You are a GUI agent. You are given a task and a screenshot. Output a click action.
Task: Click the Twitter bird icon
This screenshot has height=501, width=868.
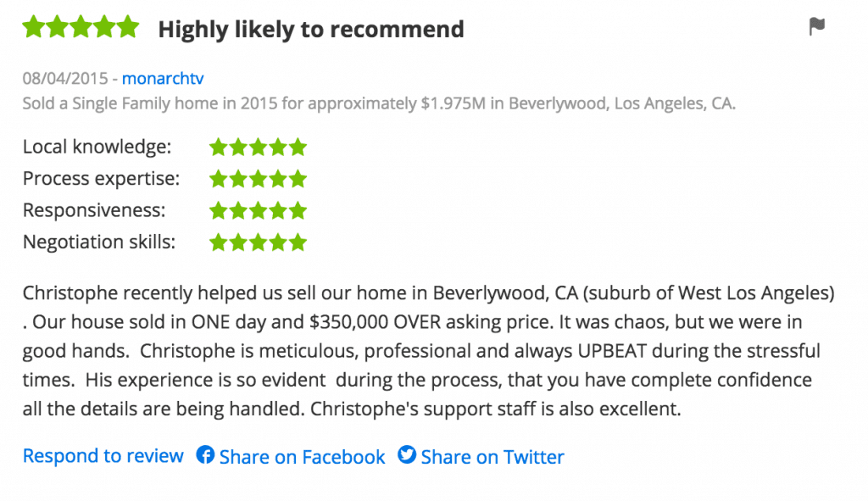point(407,455)
